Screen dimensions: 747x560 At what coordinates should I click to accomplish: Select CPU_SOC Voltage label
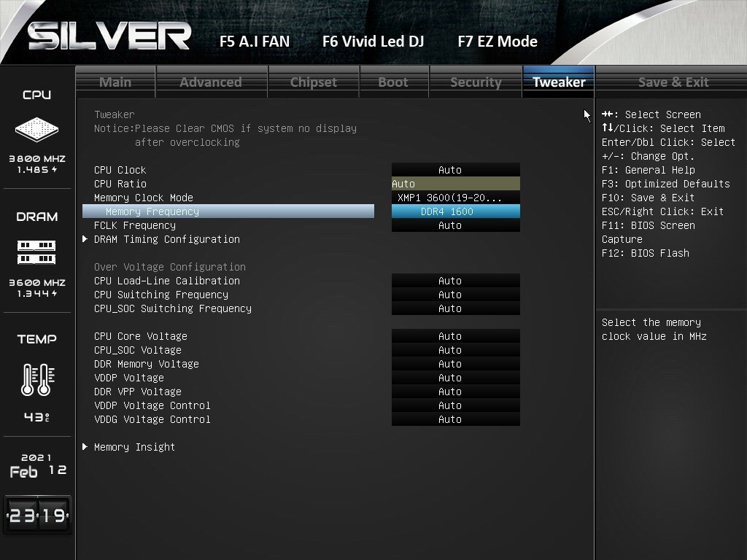138,350
